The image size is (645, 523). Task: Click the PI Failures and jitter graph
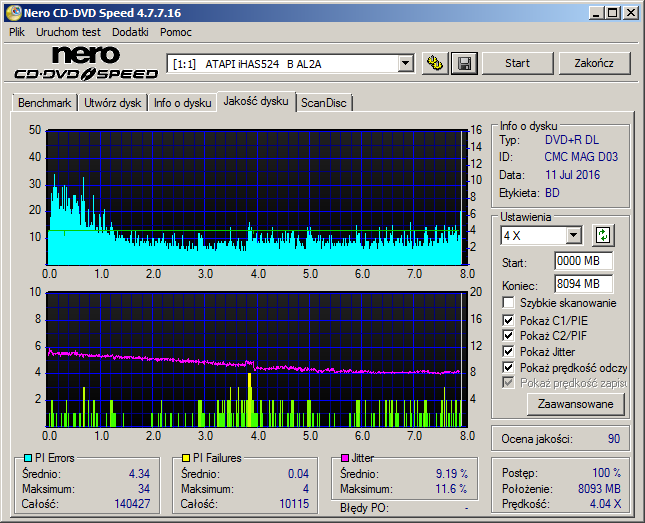tap(258, 360)
